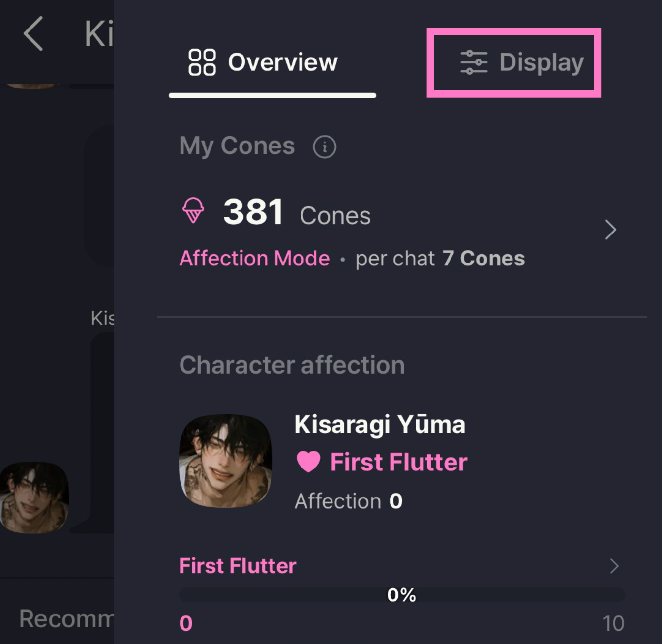Screen dimensions: 662x644
Task: Tap the chat avatar on left side
Action: (x=34, y=498)
